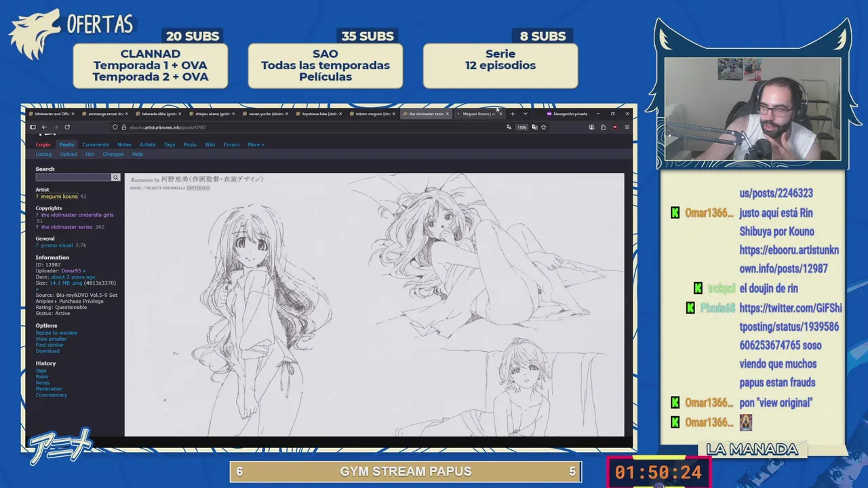
Task: Switch to the 'Idolmaster and Offic' tab
Action: click(x=52, y=114)
